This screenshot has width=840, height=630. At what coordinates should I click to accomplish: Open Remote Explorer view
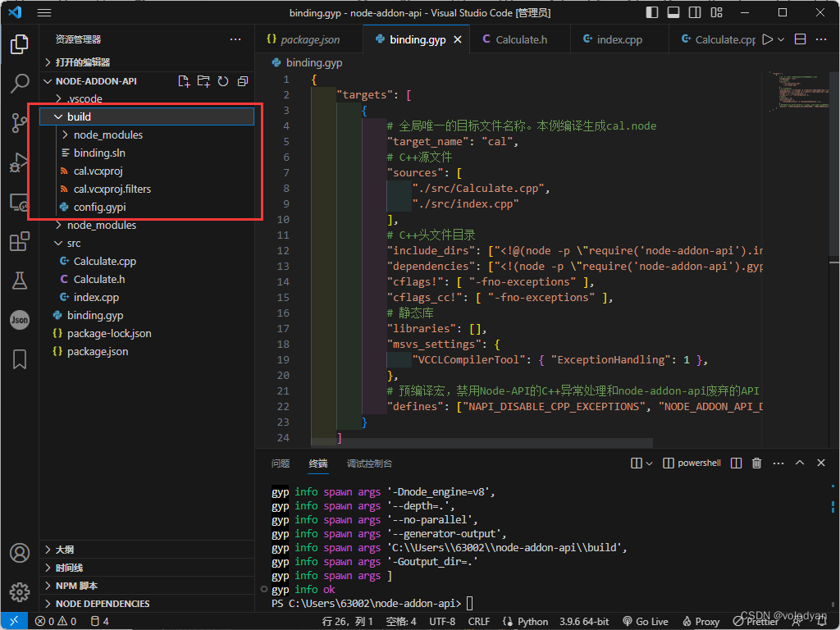click(x=20, y=202)
